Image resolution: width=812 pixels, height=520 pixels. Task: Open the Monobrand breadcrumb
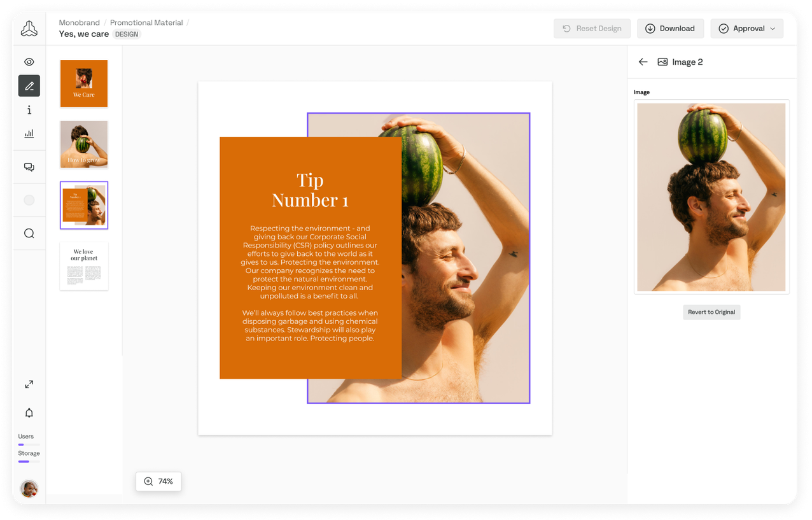point(80,22)
